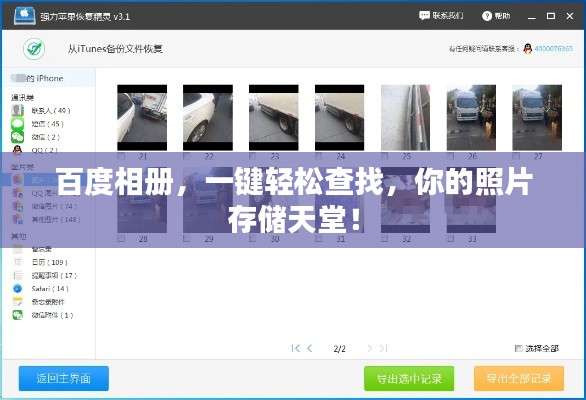The width and height of the screenshot is (586, 400).
Task: Open the 短信 (45) messages category
Action: point(37,124)
